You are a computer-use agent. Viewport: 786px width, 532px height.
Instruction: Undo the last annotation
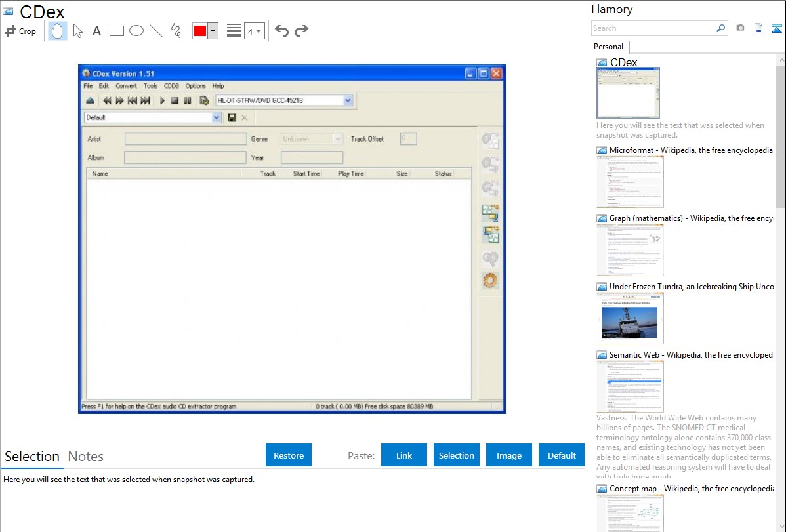coord(281,31)
